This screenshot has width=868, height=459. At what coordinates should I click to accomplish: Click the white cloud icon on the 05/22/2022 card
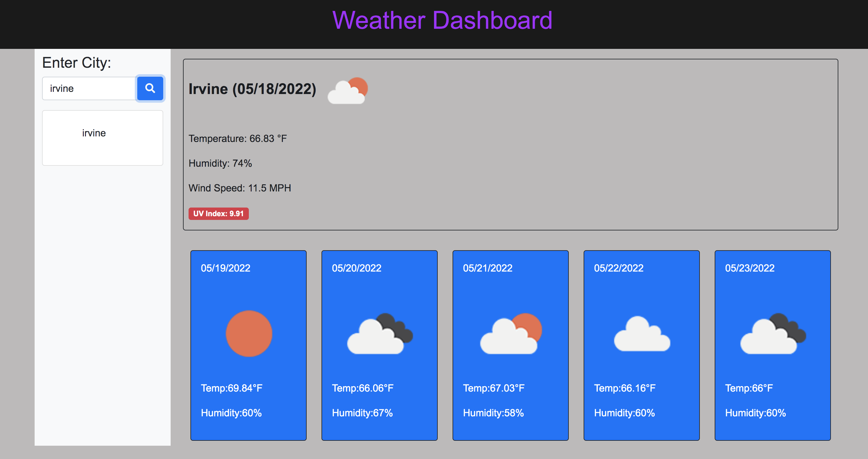pos(641,333)
